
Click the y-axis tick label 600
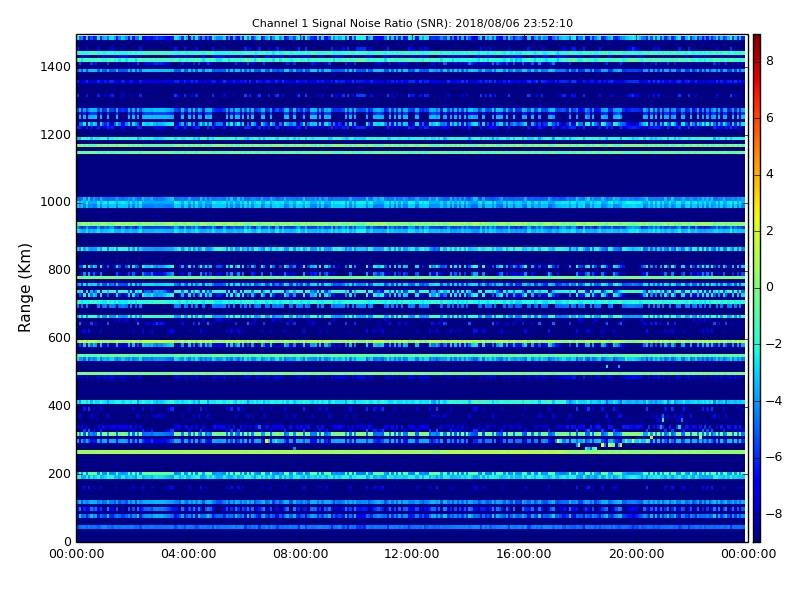[x=59, y=338]
